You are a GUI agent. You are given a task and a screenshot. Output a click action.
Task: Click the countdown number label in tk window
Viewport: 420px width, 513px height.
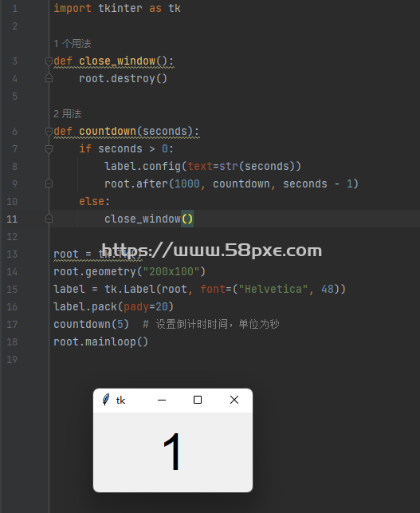tap(172, 451)
